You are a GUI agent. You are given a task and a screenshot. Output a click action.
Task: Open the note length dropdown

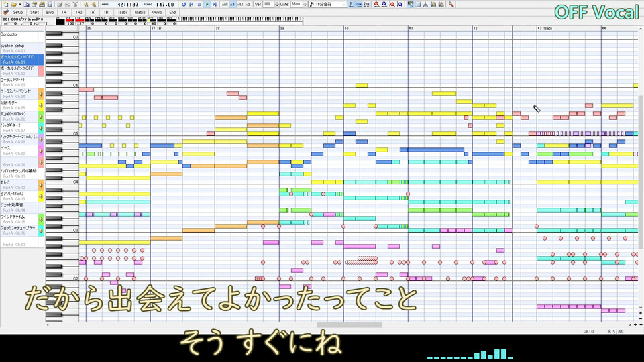[343, 5]
